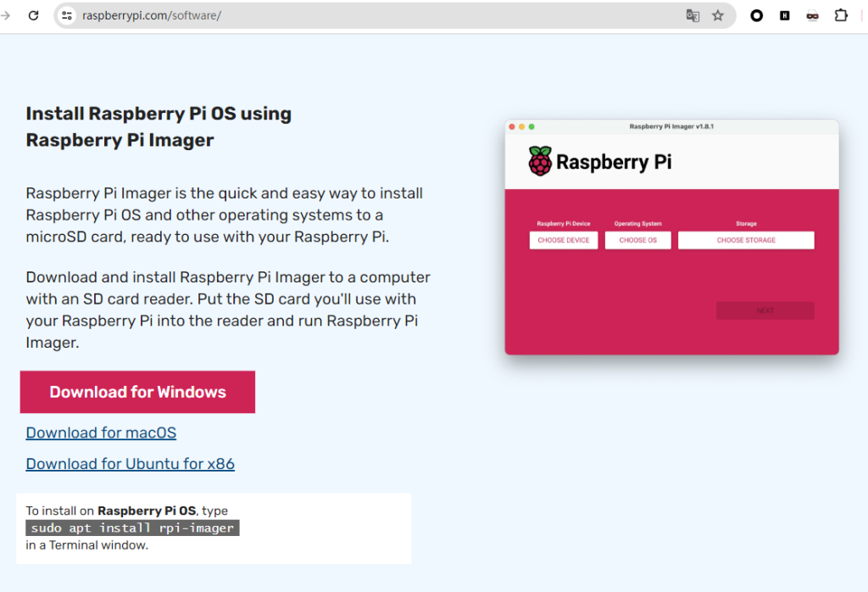
Task: Click the translate page icon
Action: point(693,15)
